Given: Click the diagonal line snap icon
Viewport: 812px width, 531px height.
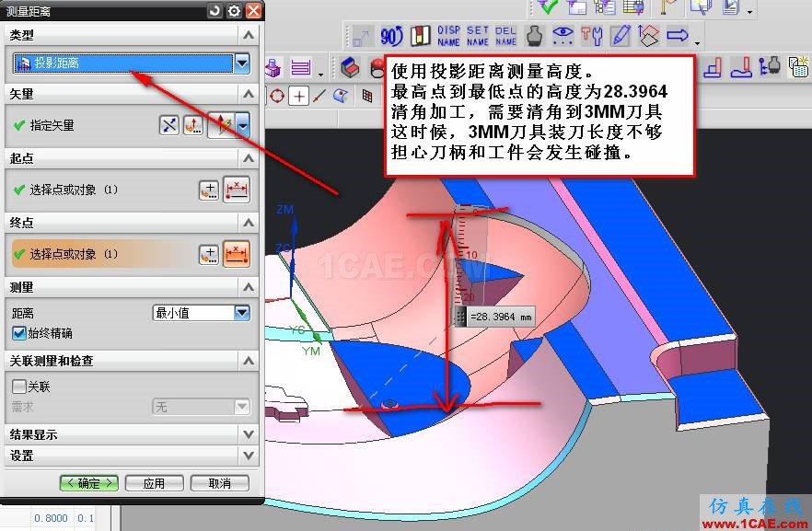Looking at the screenshot, I should (319, 96).
